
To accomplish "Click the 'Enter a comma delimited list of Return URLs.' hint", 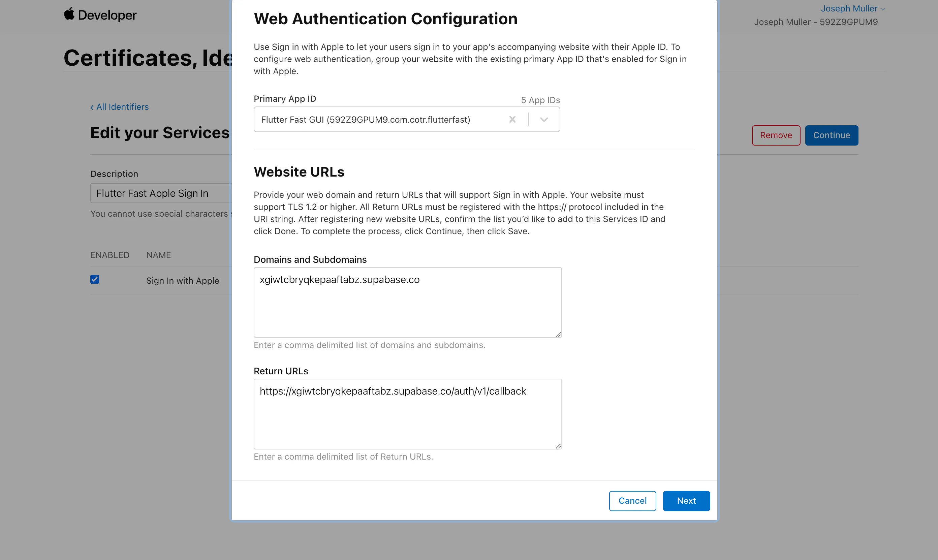I will (343, 457).
